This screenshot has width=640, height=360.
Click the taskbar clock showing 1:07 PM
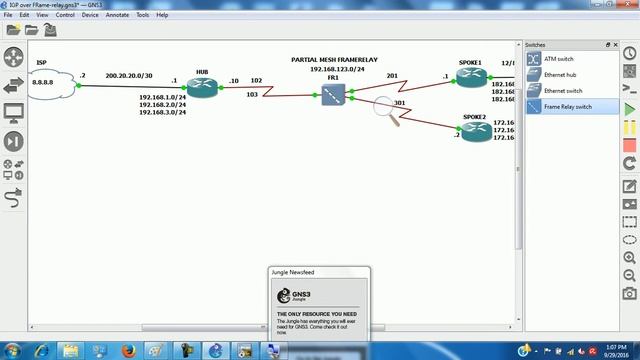tap(616, 351)
